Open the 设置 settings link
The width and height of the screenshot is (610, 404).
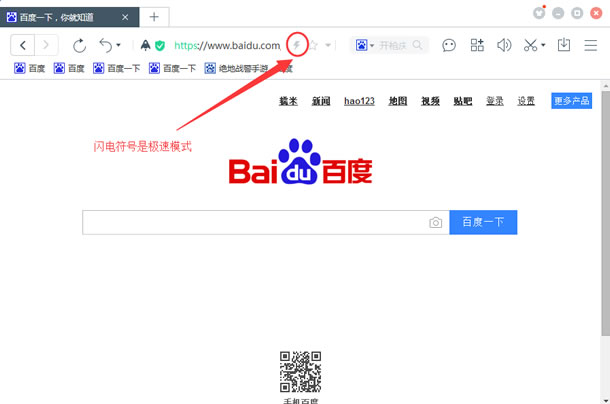(x=526, y=101)
